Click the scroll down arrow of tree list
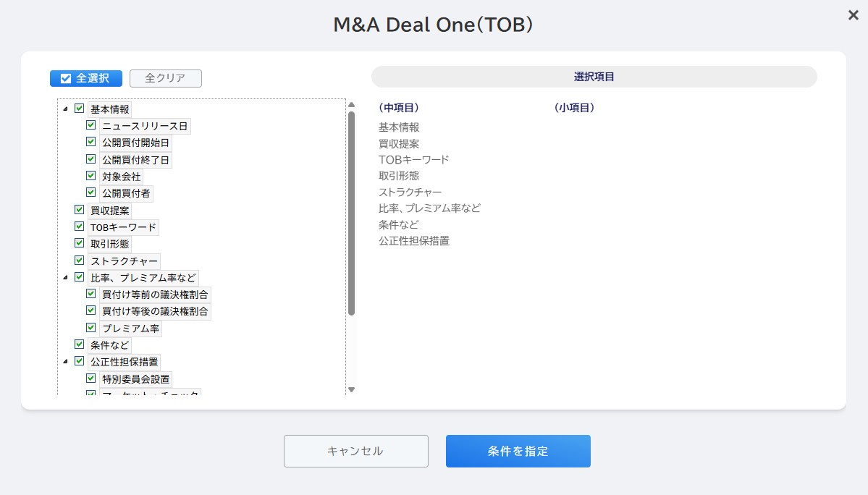The image size is (868, 495). (x=351, y=390)
